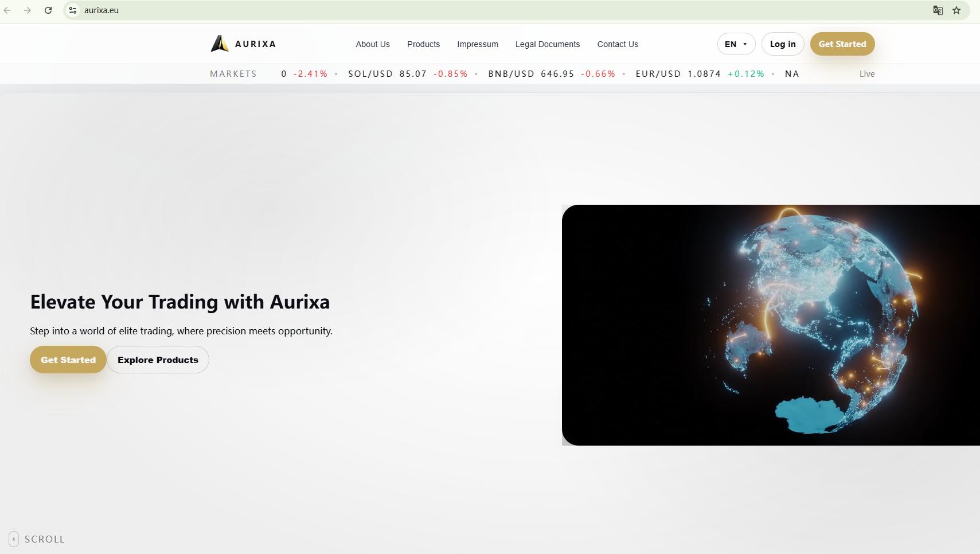Click Get Started in the header
The image size is (980, 554).
coord(842,44)
